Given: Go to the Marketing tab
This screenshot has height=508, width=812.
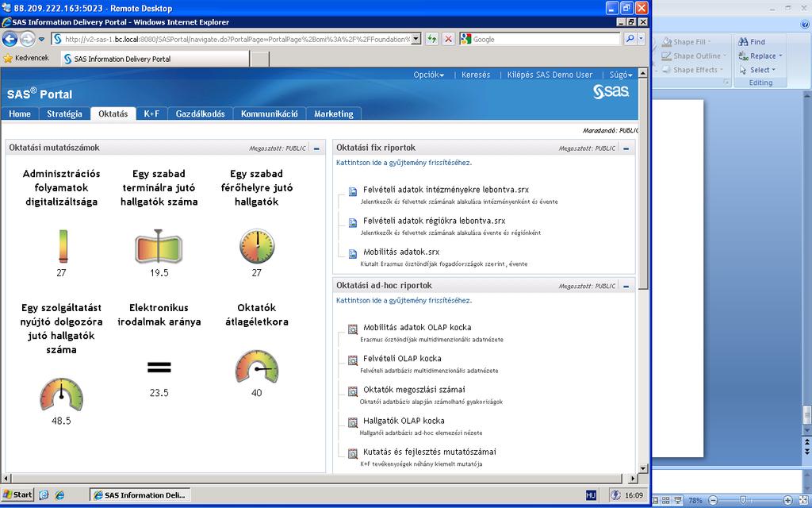Looking at the screenshot, I should tap(334, 114).
